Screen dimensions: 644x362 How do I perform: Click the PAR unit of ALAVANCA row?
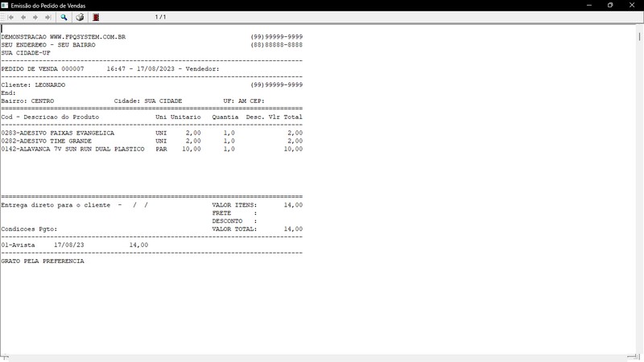[162, 149]
